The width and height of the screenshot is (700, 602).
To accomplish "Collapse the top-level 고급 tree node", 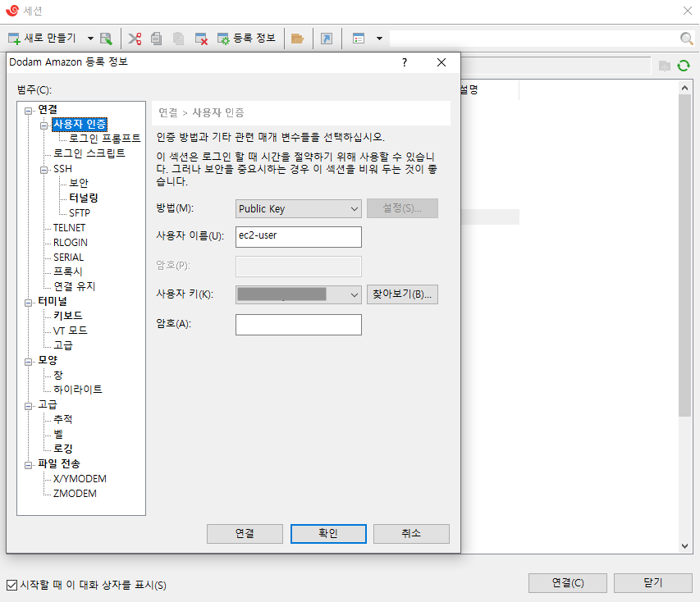I will 29,406.
